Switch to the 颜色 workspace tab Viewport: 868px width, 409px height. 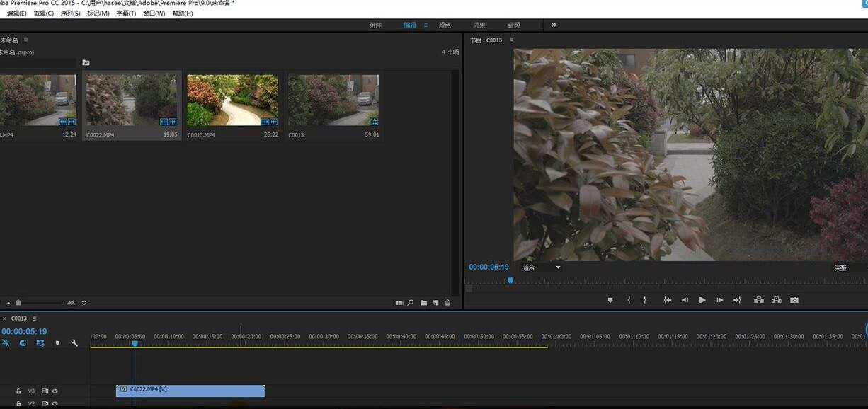(x=445, y=25)
